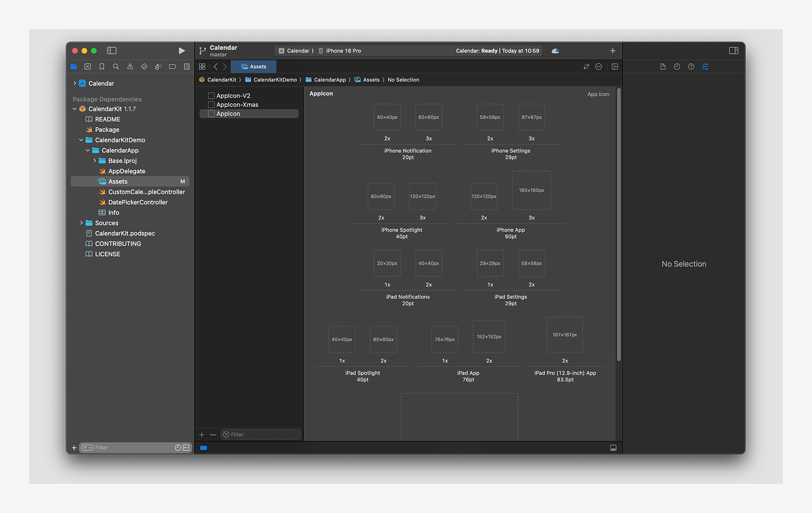Choose the iPhone 16 Pro destination

[x=340, y=51]
